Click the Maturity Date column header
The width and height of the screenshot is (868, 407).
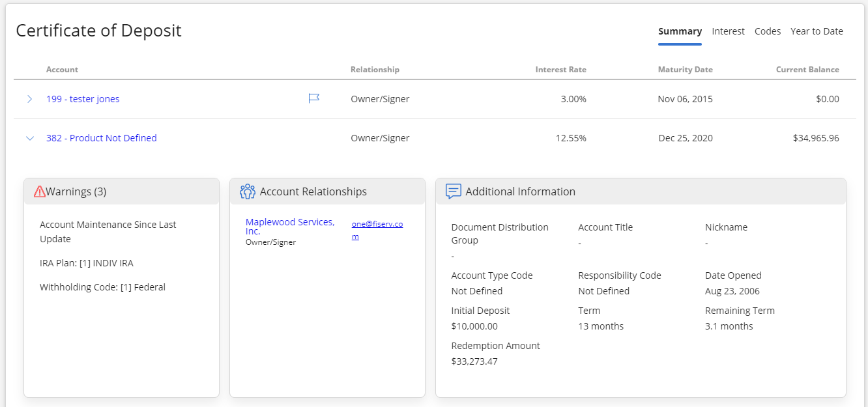(x=685, y=70)
